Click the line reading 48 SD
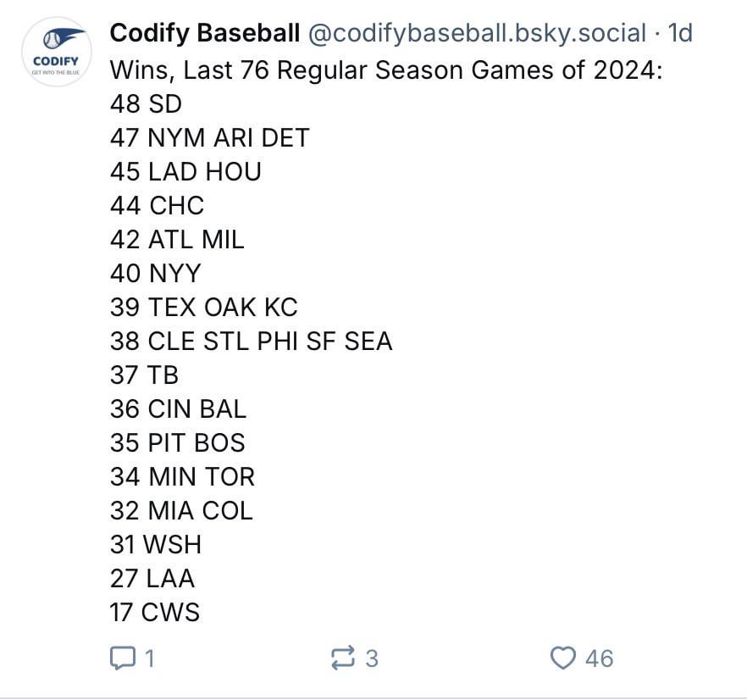The height and width of the screenshot is (700, 747). [x=146, y=103]
